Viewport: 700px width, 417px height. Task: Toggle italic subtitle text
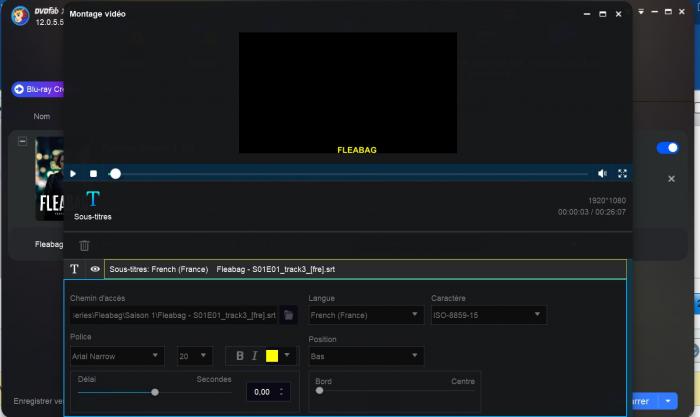(254, 356)
